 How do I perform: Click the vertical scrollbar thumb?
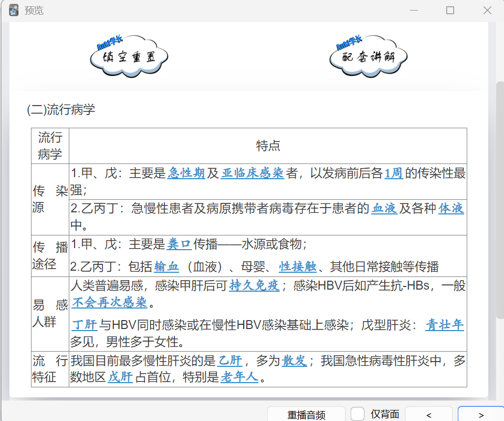(x=500, y=200)
